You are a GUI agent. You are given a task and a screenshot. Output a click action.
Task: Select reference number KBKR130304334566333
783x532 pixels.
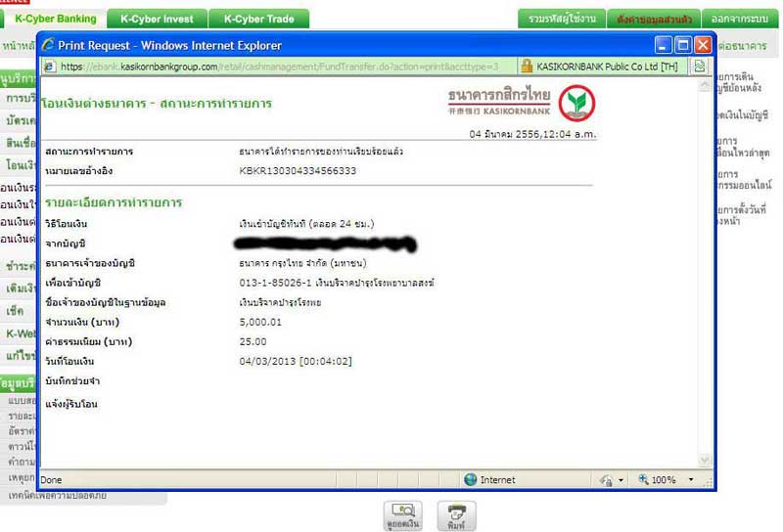click(x=298, y=171)
